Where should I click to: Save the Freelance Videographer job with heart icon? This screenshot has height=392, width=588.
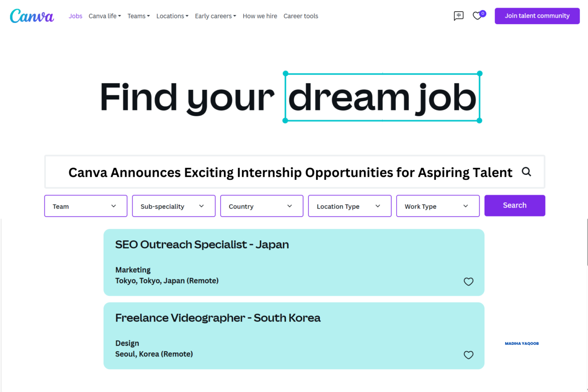(x=469, y=355)
